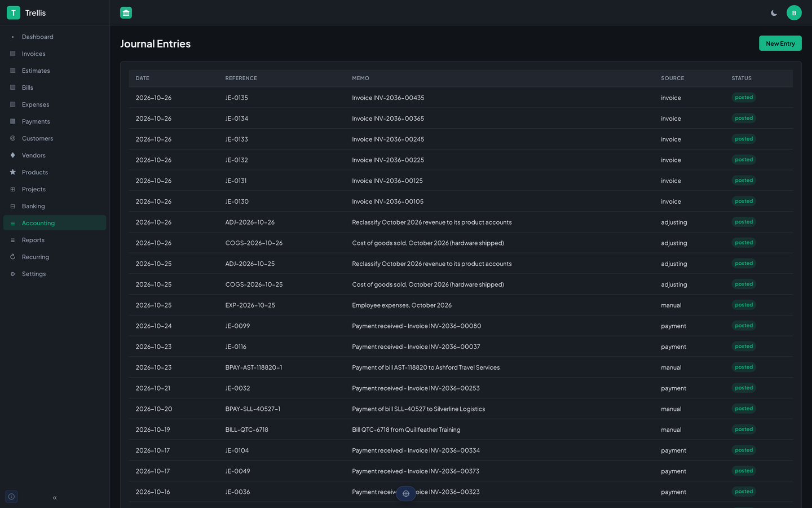
Task: Select reference ADJ-2026-10-26
Action: [250, 222]
